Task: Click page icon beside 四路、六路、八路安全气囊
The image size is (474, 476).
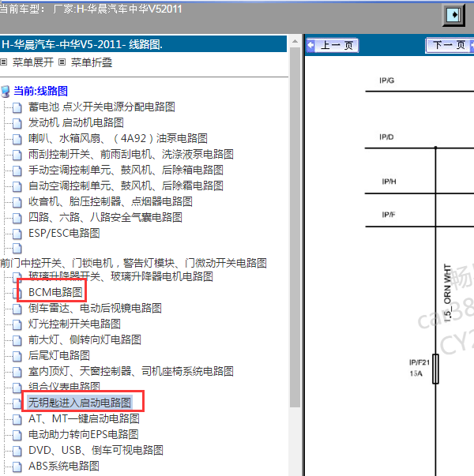Action: coord(17,218)
